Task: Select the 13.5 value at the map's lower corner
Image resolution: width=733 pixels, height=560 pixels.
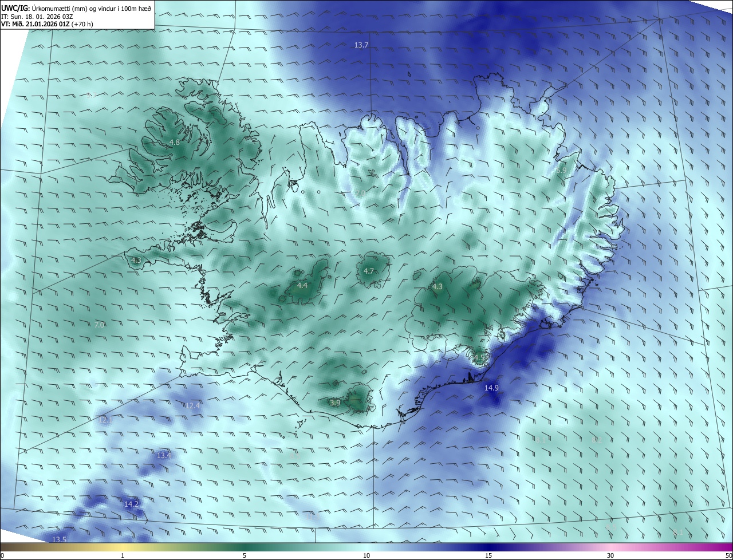Action: [59, 539]
